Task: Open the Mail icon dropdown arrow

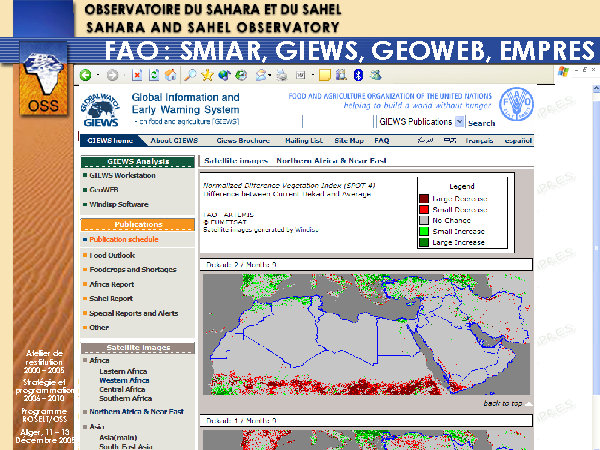Action: (x=270, y=75)
